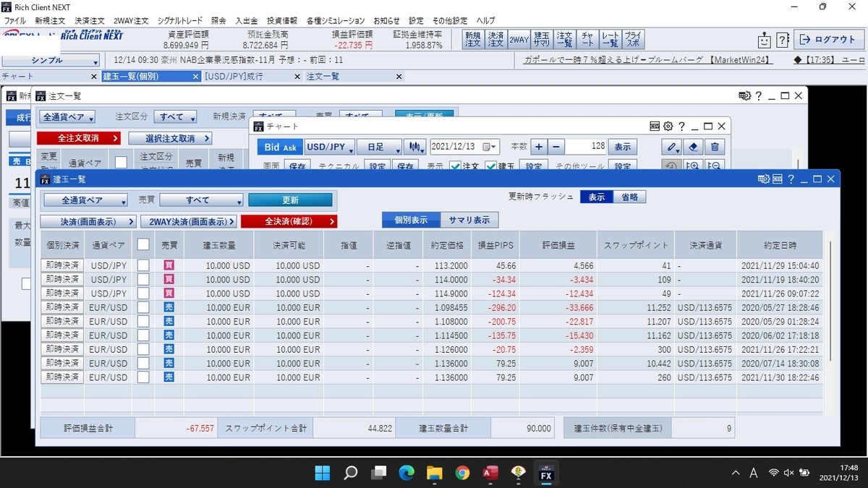Select the pencil drawing tool in chart window

click(672, 147)
